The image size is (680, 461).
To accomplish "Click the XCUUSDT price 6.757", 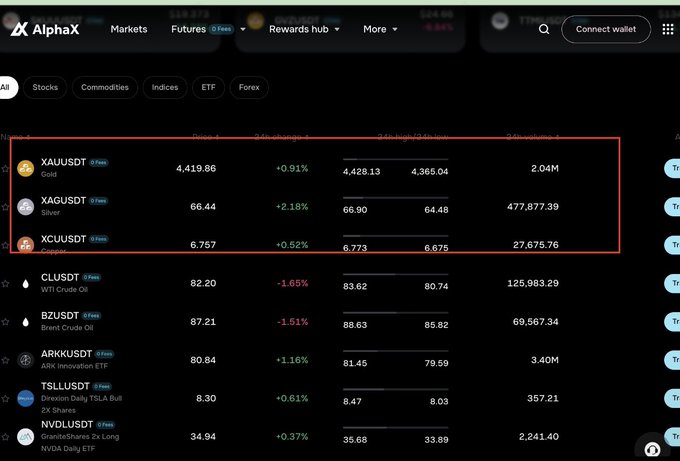I will point(203,245).
